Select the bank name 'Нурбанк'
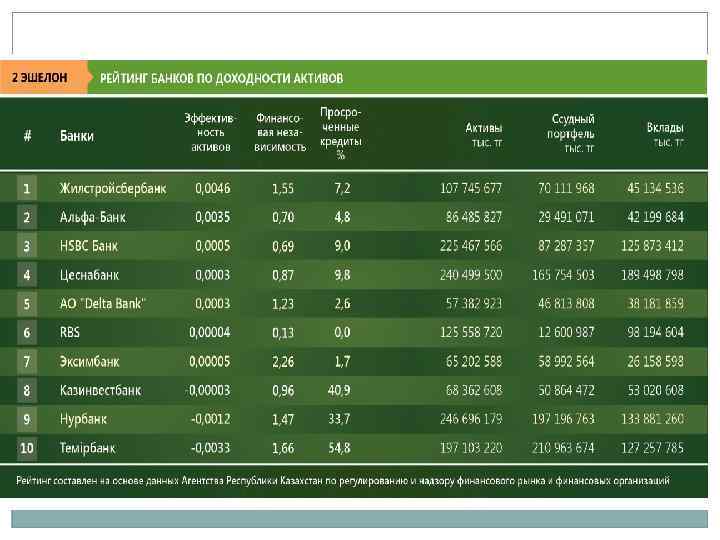Viewport: 720px width, 540px height. [83, 419]
